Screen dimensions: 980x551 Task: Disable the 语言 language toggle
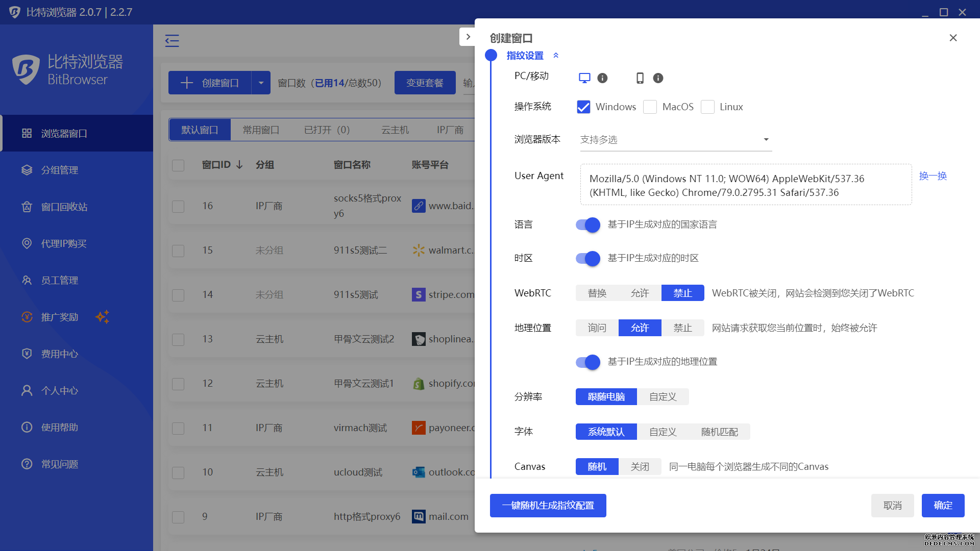pyautogui.click(x=587, y=224)
